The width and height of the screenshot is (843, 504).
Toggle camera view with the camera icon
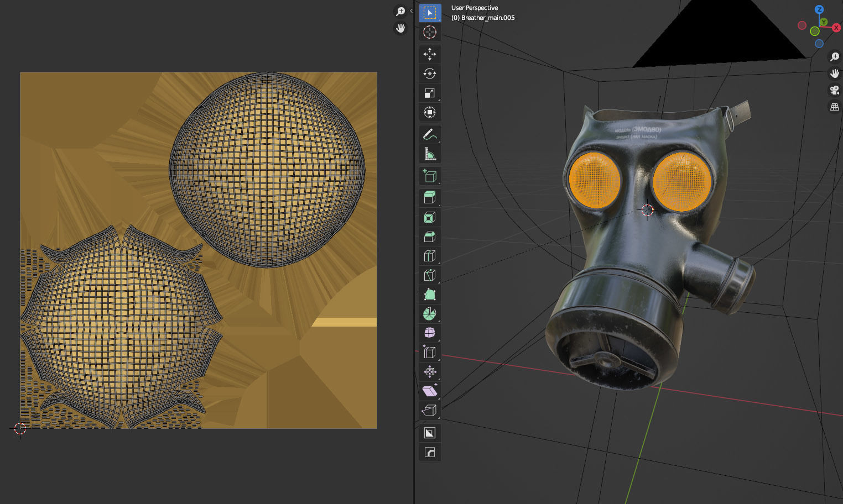(x=835, y=90)
